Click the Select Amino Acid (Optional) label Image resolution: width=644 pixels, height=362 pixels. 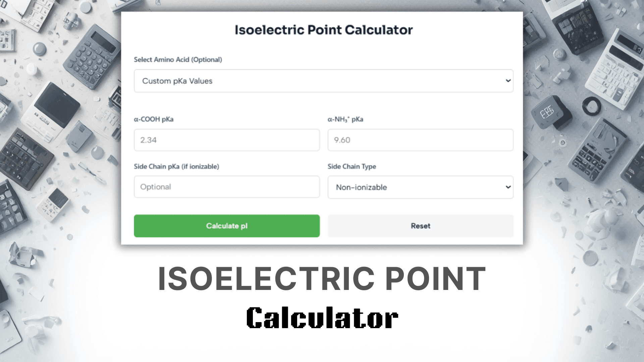point(177,60)
